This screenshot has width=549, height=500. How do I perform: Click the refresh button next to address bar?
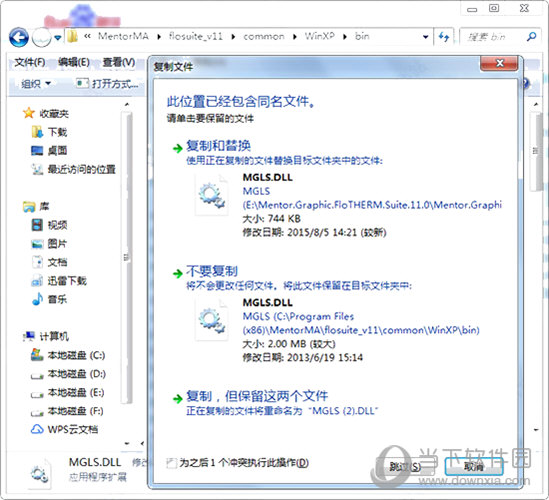(x=444, y=37)
